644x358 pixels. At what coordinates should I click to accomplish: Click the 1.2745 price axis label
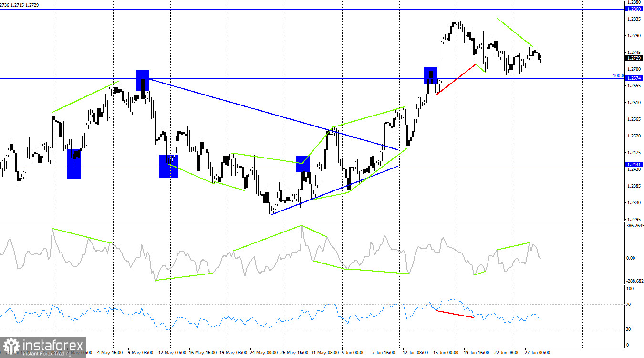[x=634, y=53]
